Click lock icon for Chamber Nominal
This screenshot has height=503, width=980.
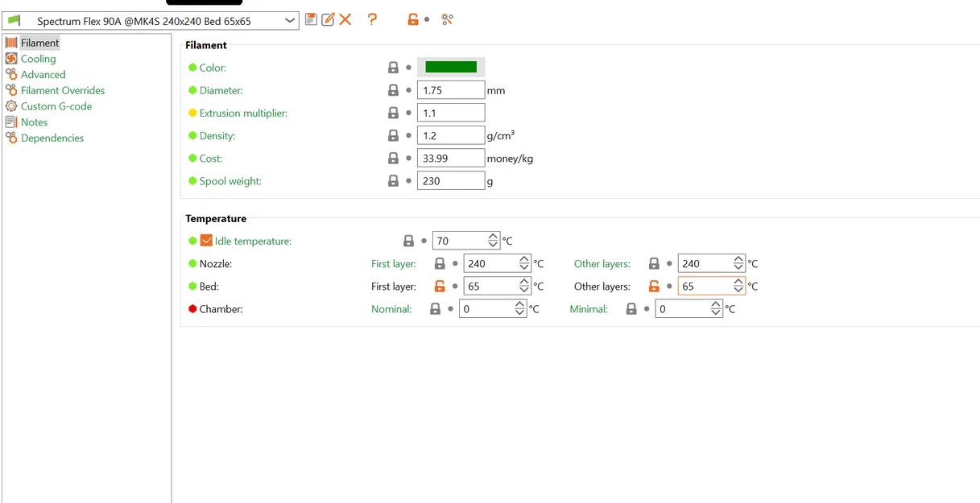tap(435, 309)
